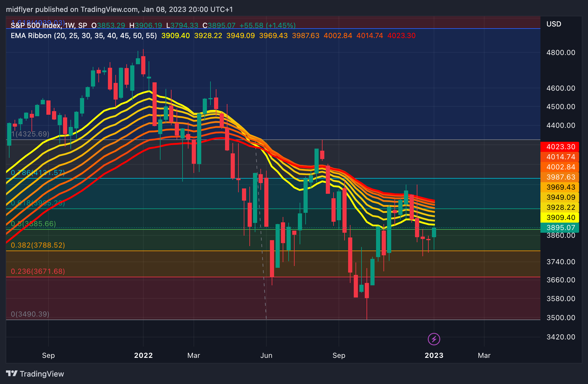The height and width of the screenshot is (384, 588).
Task: Click the +55.58 (+1.45%) change value
Action: tap(268, 26)
